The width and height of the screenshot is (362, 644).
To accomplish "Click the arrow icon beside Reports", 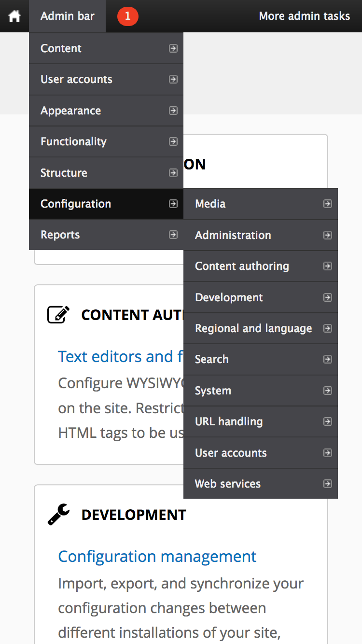I will tap(173, 235).
